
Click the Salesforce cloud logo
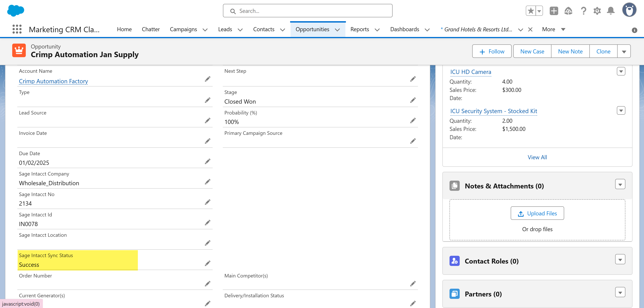(15, 11)
